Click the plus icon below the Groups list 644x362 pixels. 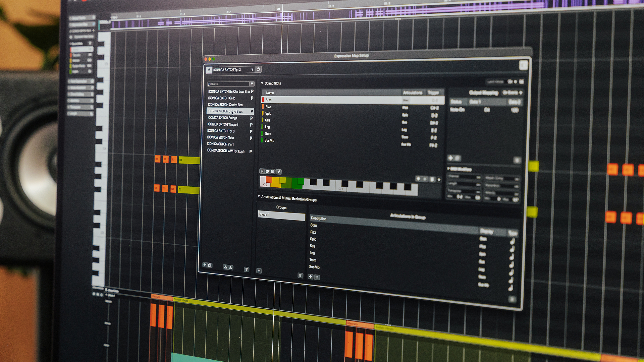coord(259,271)
